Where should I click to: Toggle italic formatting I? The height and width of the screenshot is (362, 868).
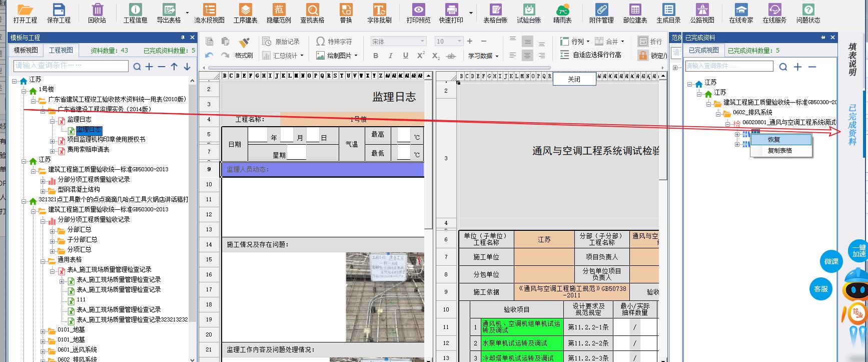coord(391,56)
